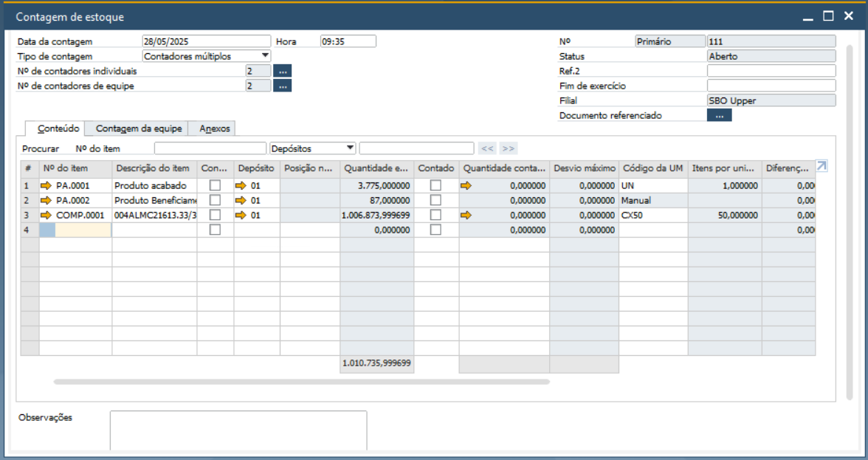Open individual counters selection button

(x=282, y=71)
